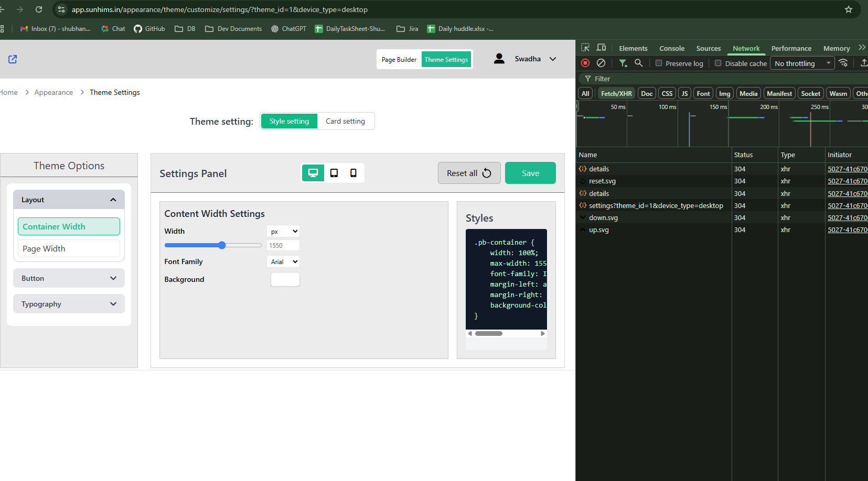The image size is (868, 481).
Task: Go to Appearance breadcrumb link
Action: pyautogui.click(x=53, y=92)
